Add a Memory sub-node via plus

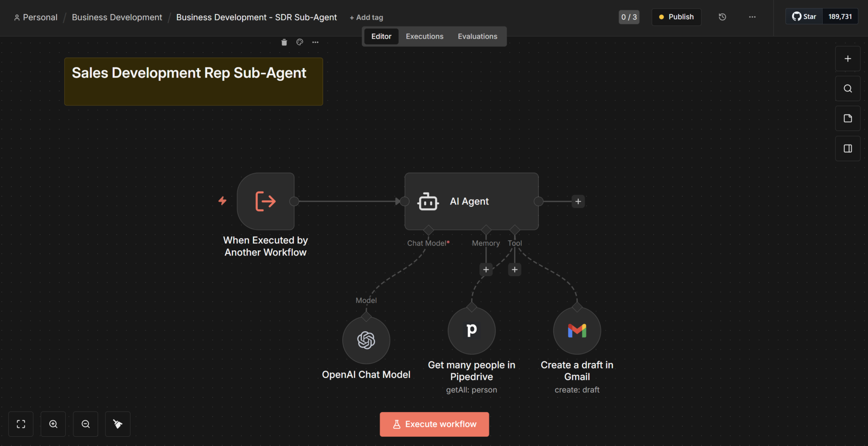click(x=486, y=269)
